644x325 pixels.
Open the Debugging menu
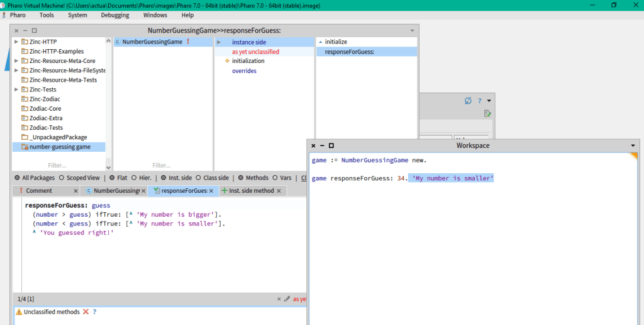(x=114, y=15)
